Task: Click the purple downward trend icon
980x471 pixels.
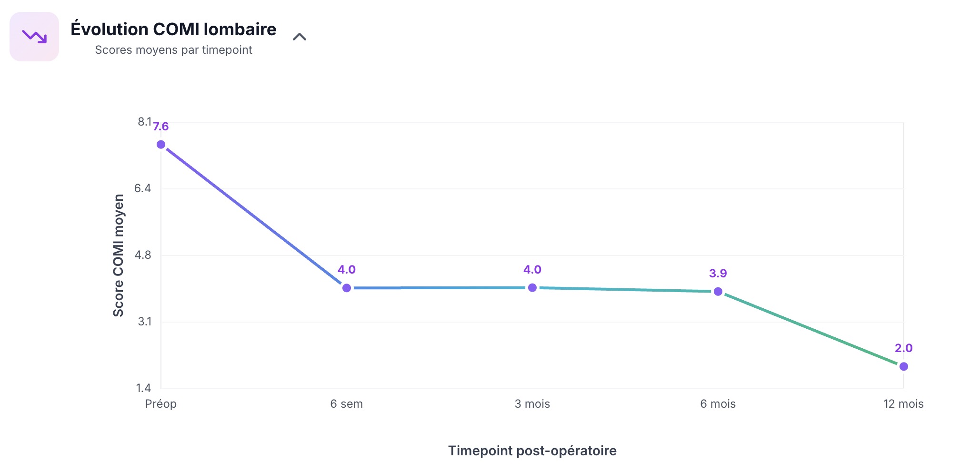Action: [x=34, y=37]
